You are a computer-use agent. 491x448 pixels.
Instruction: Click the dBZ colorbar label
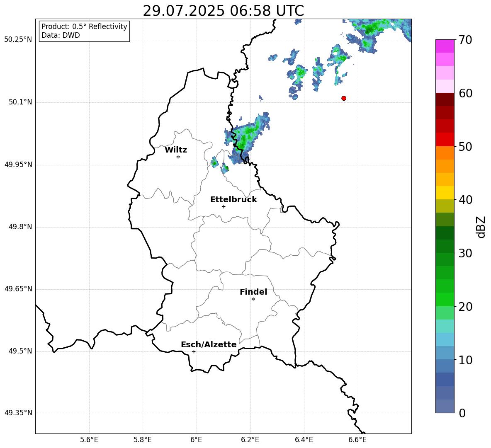click(x=481, y=227)
